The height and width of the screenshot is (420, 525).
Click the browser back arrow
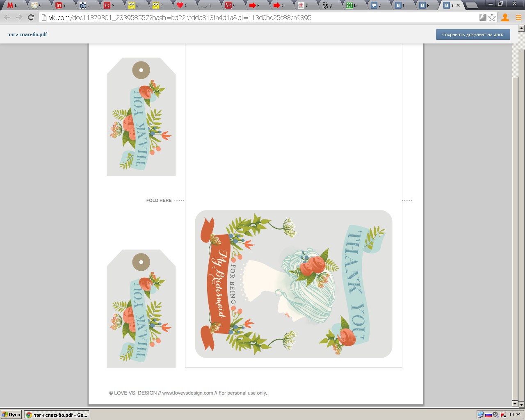[7, 18]
